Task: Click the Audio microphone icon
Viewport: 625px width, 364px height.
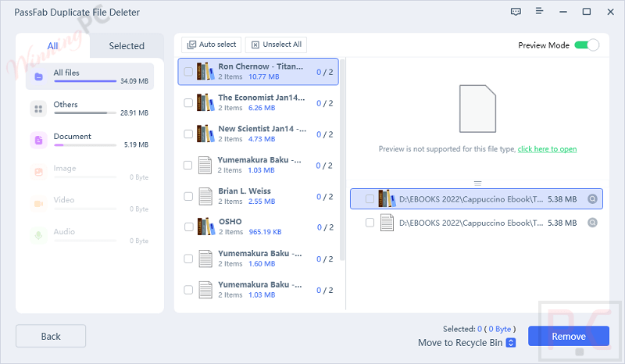Action: (x=38, y=235)
